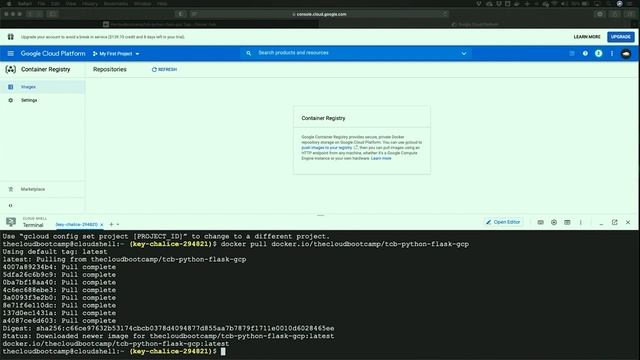The width and height of the screenshot is (640, 360).
Task: Close the key-chalice-294821 terminal tab
Action: [x=102, y=224]
